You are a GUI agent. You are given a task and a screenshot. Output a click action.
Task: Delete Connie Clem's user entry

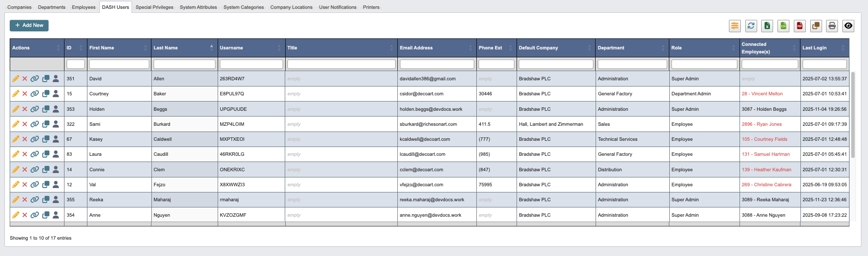[x=25, y=169]
